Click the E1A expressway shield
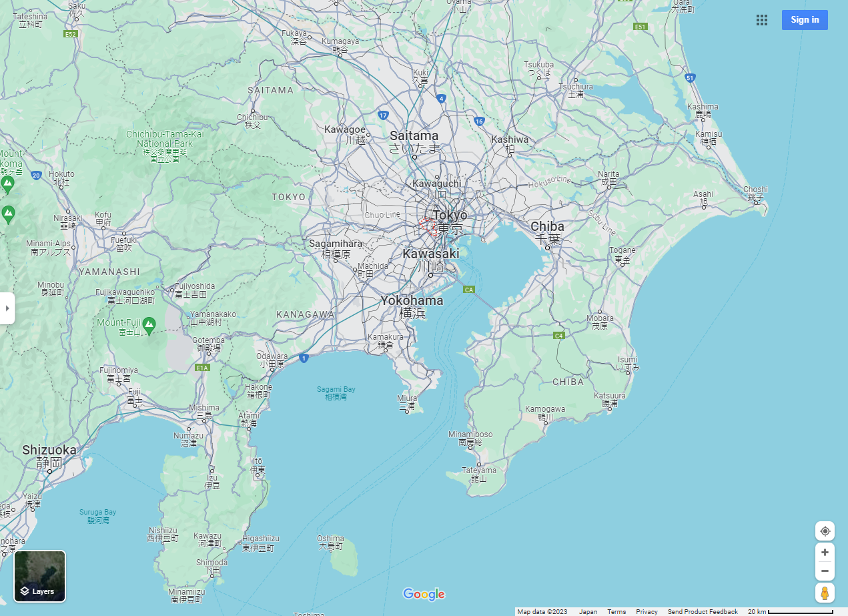848x616 pixels. 203,368
